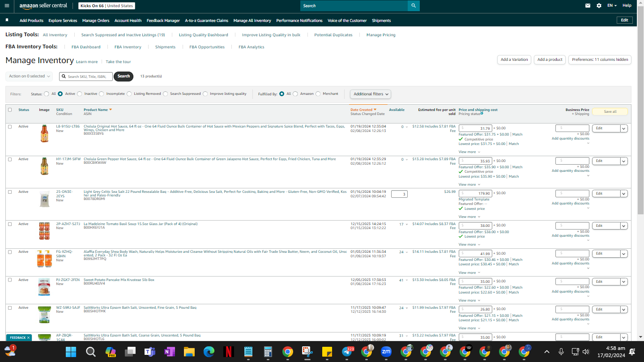
Task: Open Voice of the Customer menu
Action: pos(347,21)
